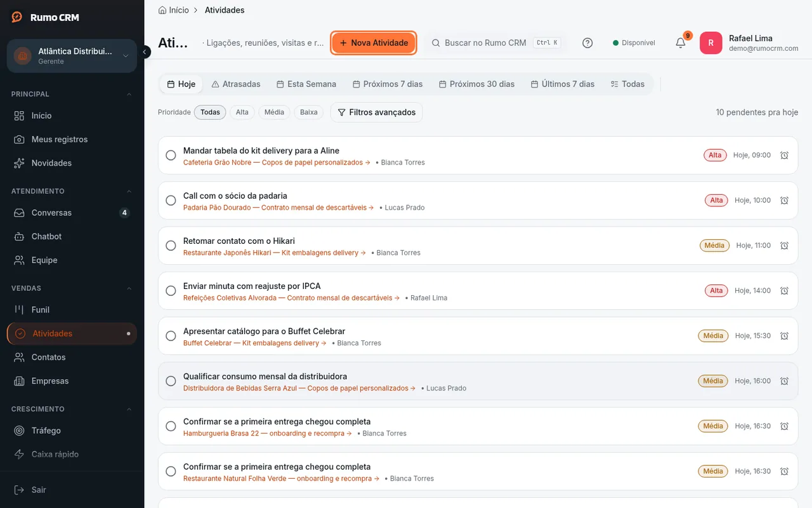812x508 pixels.
Task: Click the '10 pendentes pra hoje' text
Action: pyautogui.click(x=757, y=112)
